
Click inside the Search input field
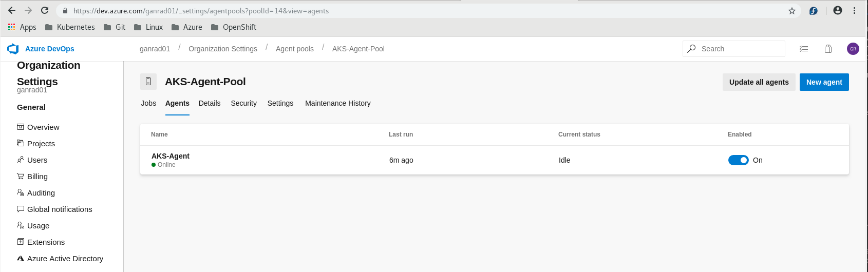tap(734, 49)
